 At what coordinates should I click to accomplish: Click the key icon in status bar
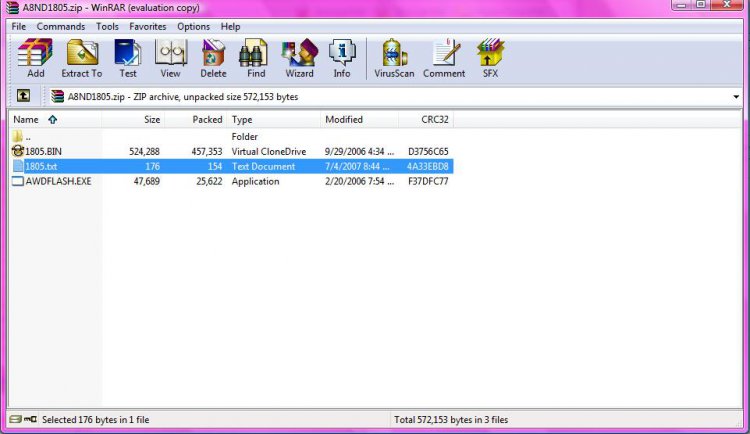(x=30, y=419)
